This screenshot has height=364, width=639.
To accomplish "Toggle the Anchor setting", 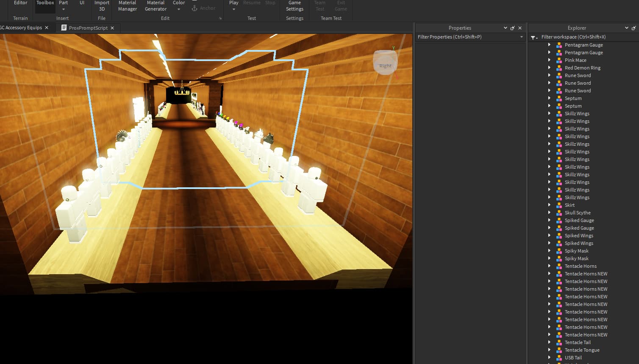I will point(203,8).
